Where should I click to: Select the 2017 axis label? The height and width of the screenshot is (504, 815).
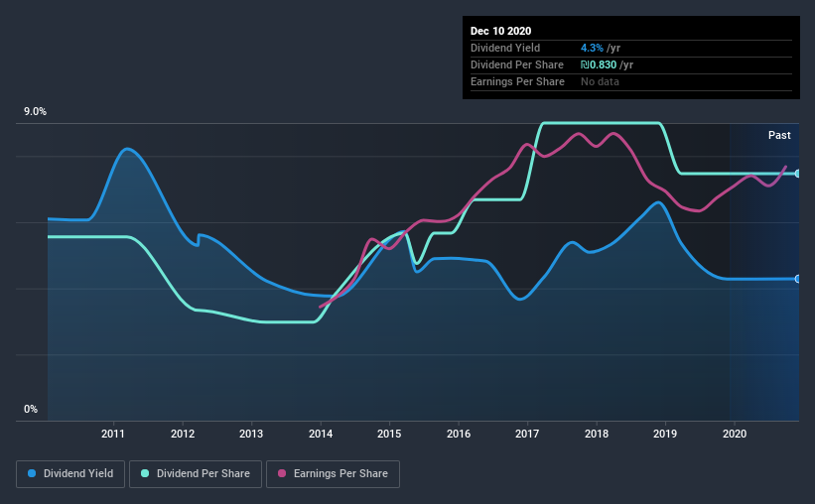[x=527, y=434]
